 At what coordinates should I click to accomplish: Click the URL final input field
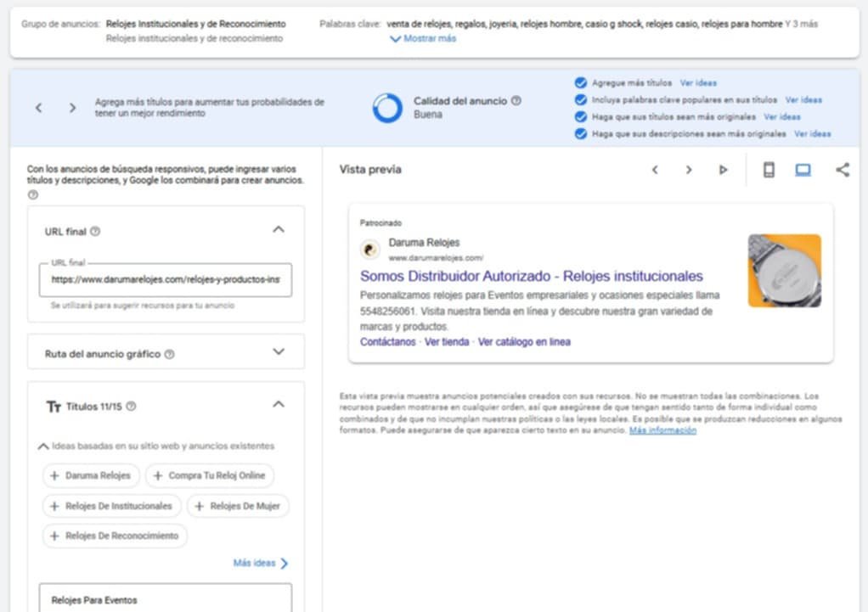tap(166, 279)
